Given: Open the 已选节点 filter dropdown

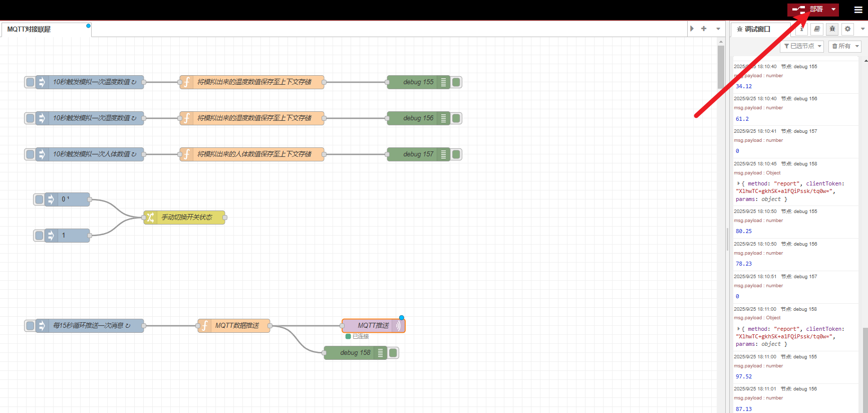Looking at the screenshot, I should 802,46.
